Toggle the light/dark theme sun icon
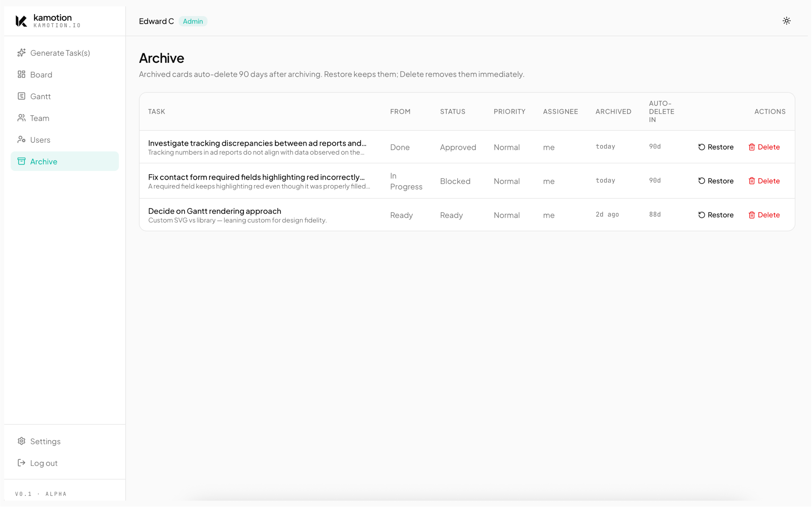This screenshot has height=507, width=812. pos(786,21)
